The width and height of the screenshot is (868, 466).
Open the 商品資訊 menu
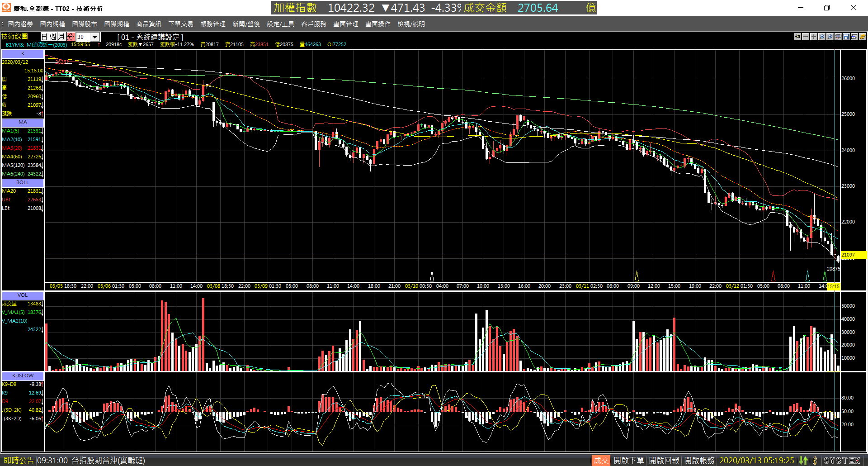tap(149, 24)
